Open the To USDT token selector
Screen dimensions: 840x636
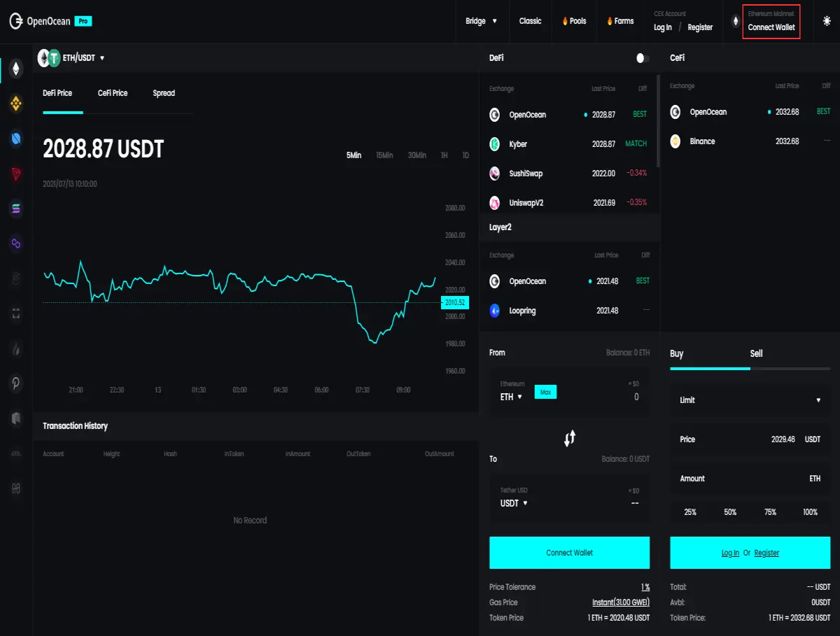tap(514, 503)
